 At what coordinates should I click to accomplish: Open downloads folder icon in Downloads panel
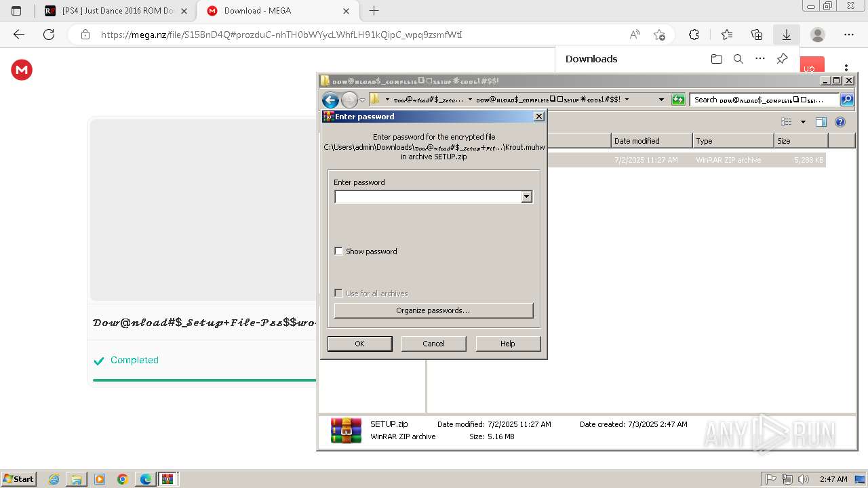717,59
